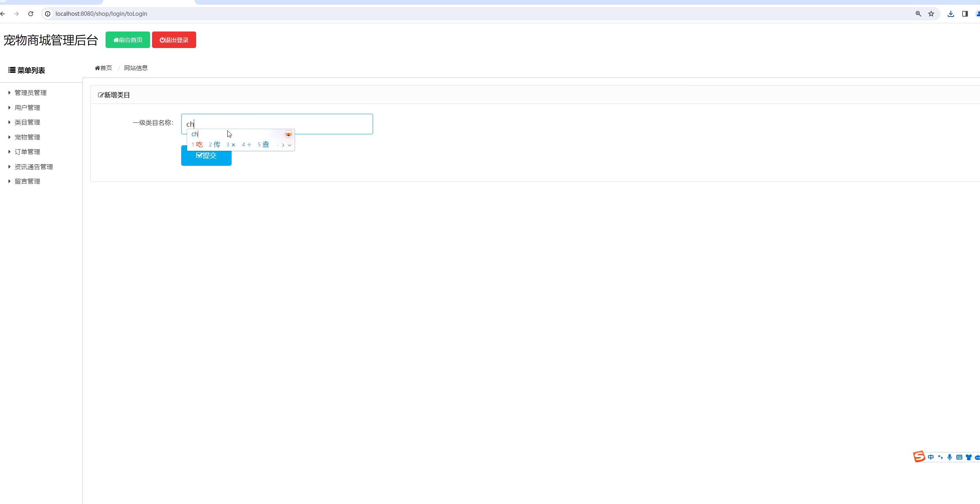Bookmark this page with star icon

tap(931, 14)
